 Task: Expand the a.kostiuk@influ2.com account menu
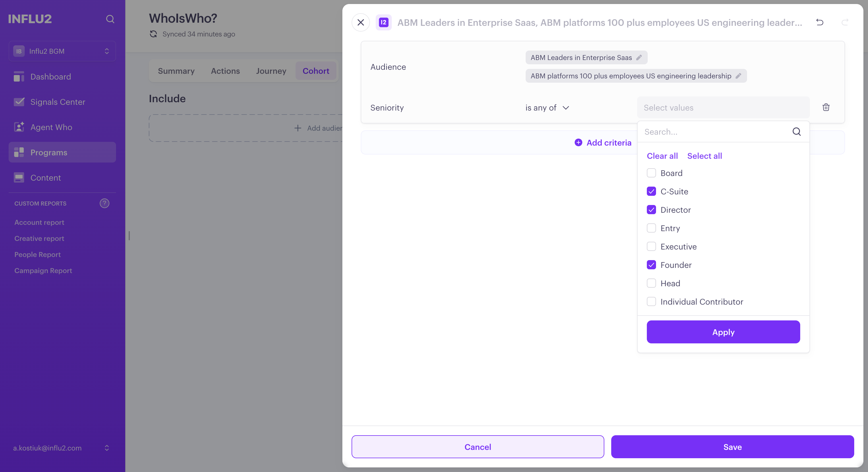coord(61,448)
